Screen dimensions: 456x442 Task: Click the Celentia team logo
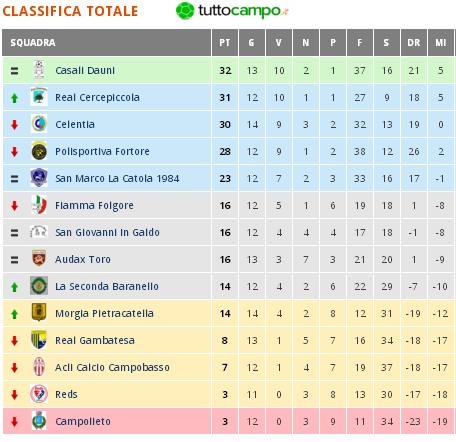tap(39, 124)
